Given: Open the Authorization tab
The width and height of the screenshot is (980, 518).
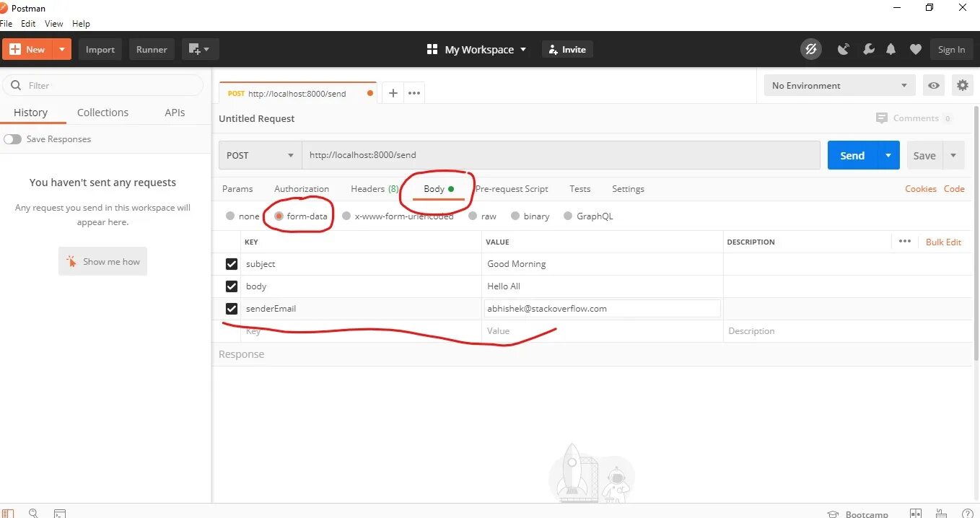Looking at the screenshot, I should tap(302, 189).
